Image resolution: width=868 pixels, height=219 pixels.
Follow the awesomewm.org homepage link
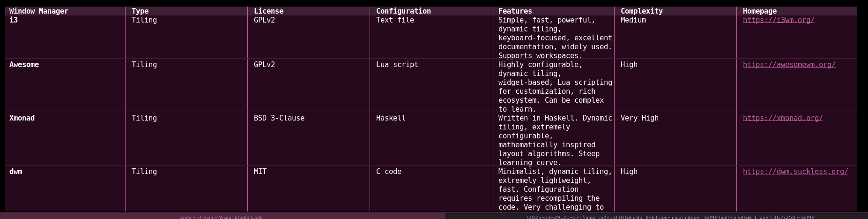789,65
